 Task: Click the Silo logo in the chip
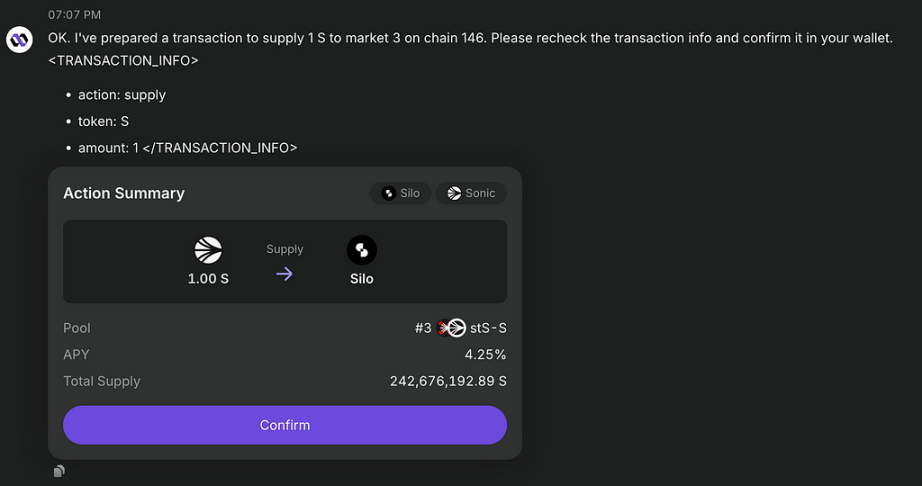point(388,193)
